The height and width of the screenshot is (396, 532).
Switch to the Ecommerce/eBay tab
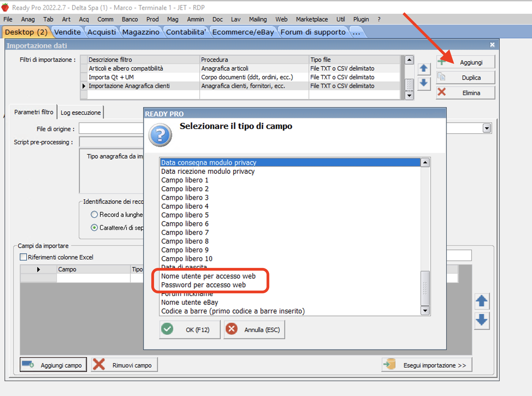point(243,32)
